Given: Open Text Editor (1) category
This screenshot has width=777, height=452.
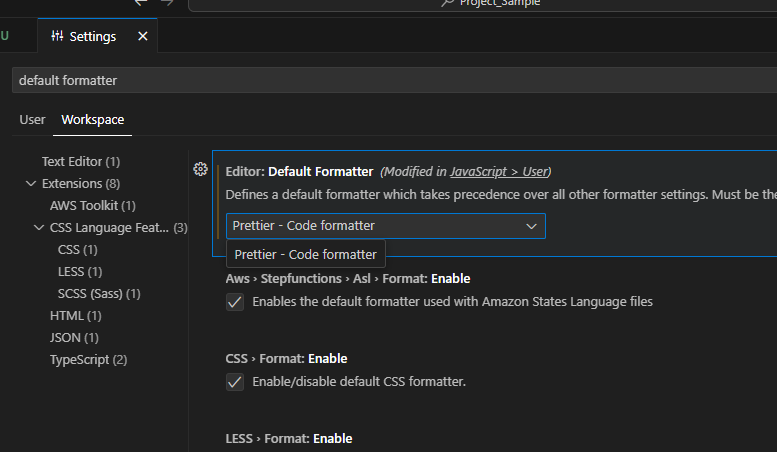Looking at the screenshot, I should coord(81,162).
